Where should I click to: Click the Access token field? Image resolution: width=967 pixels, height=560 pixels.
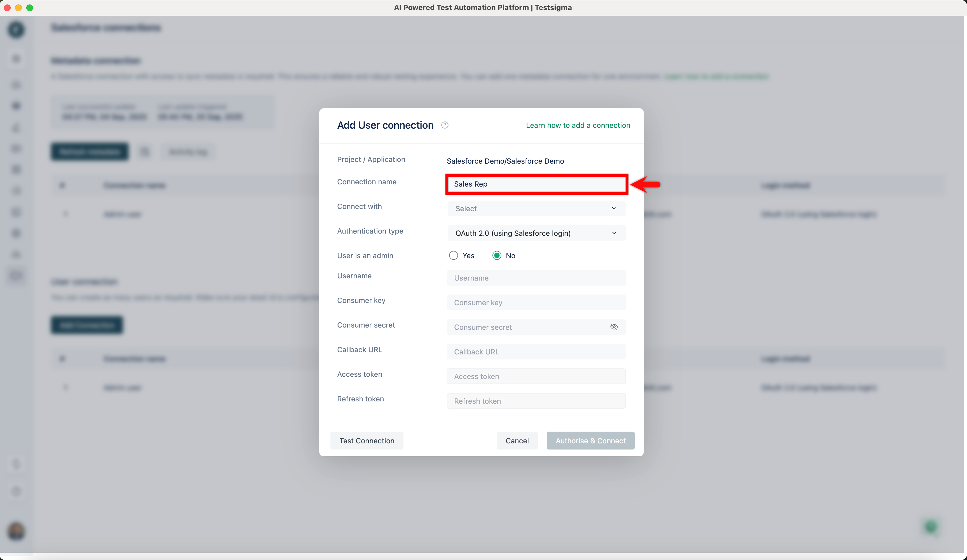tap(536, 376)
